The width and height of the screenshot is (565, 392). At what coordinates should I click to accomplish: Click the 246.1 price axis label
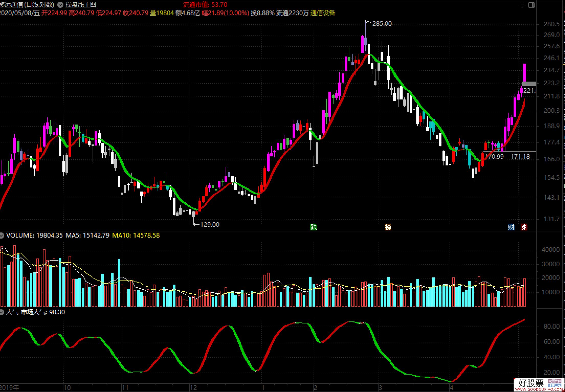click(552, 58)
